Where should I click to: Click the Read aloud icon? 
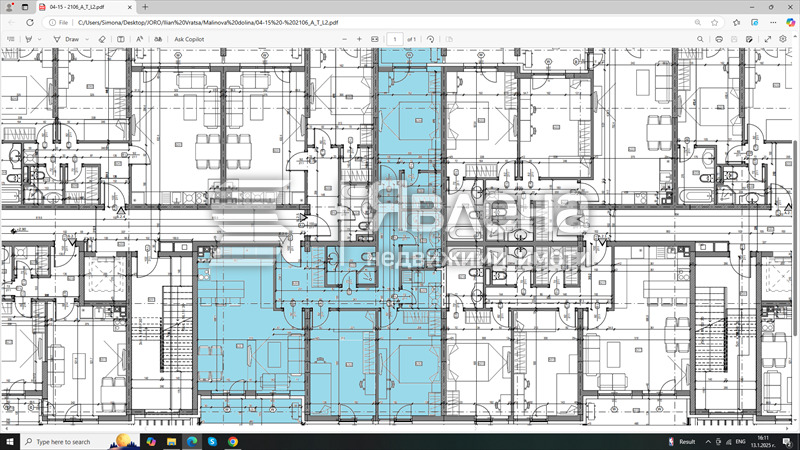[x=140, y=39]
